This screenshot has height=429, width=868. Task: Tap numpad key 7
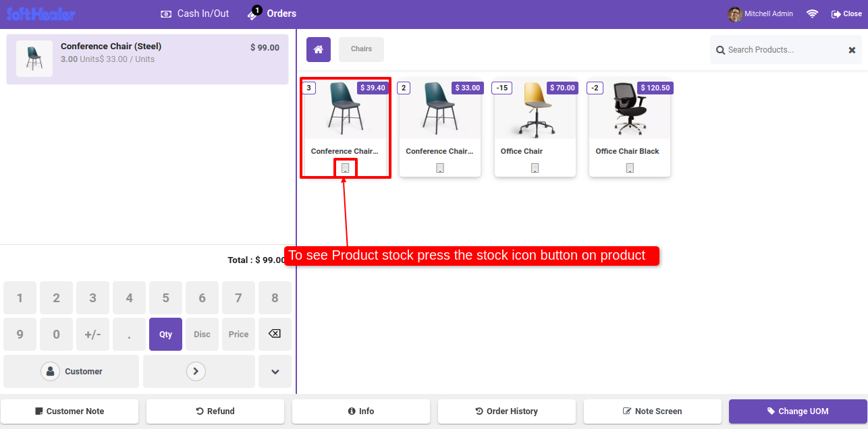click(238, 297)
